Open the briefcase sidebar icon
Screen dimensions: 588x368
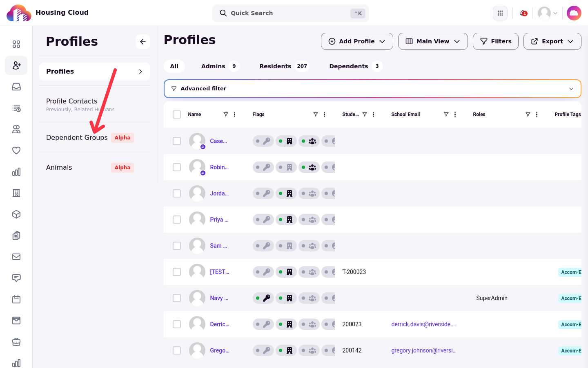coord(16,342)
